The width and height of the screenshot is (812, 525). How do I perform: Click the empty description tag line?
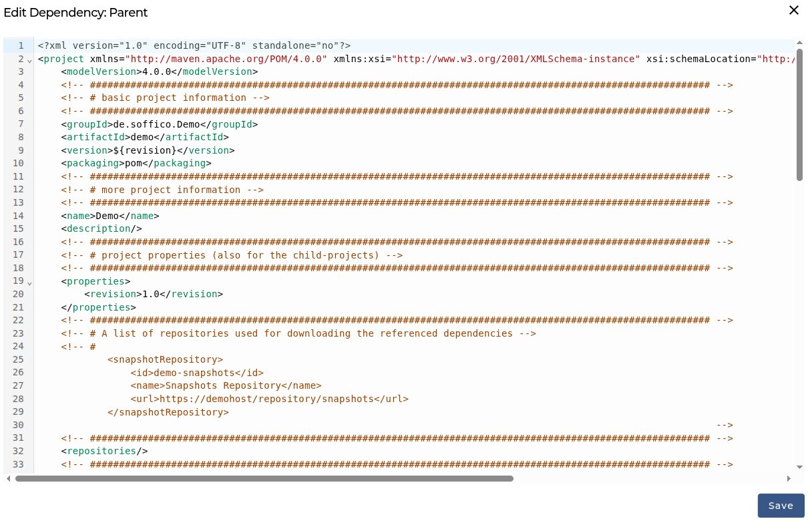click(101, 228)
